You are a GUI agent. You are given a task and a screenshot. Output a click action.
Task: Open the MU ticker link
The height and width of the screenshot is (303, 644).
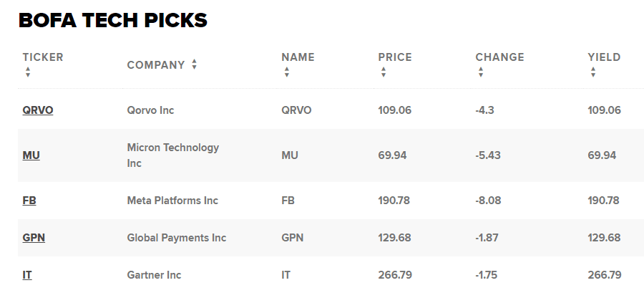[31, 155]
